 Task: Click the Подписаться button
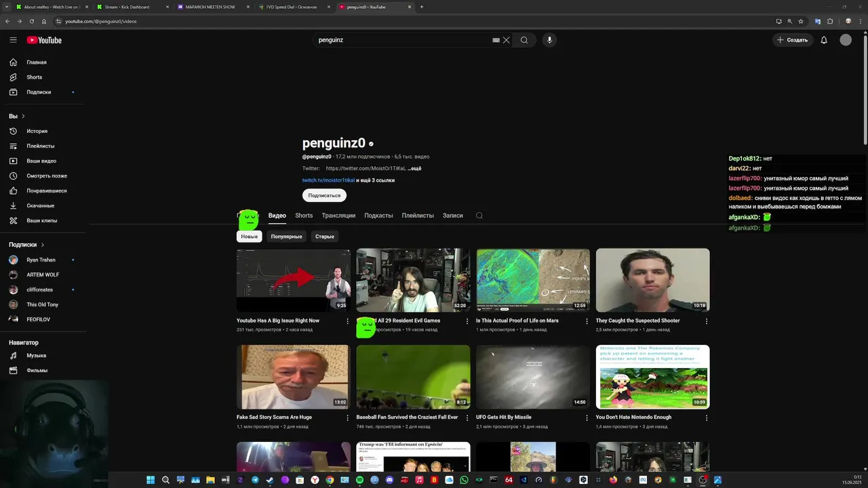pos(324,195)
